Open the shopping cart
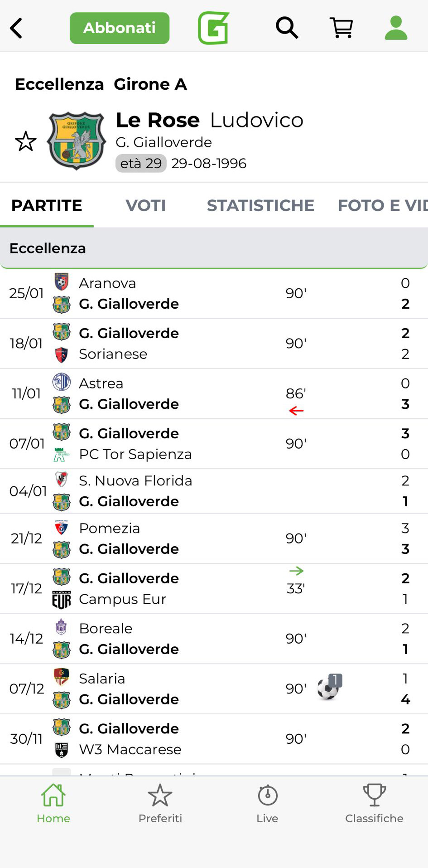This screenshot has height=868, width=428. (341, 28)
